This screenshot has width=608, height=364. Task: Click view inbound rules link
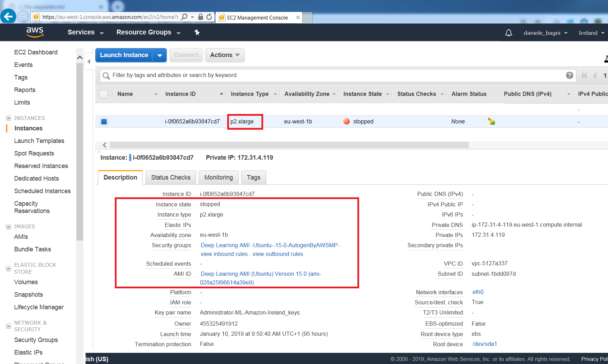click(x=224, y=254)
